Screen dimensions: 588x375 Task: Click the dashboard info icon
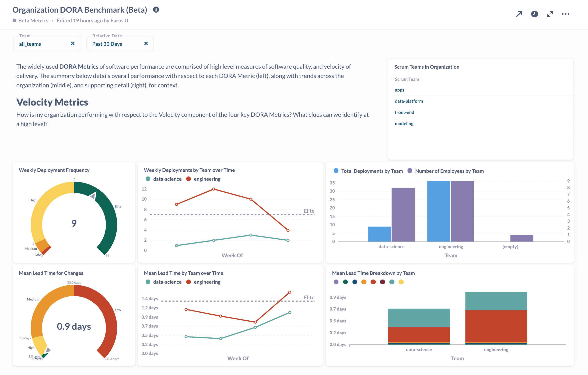(x=156, y=10)
